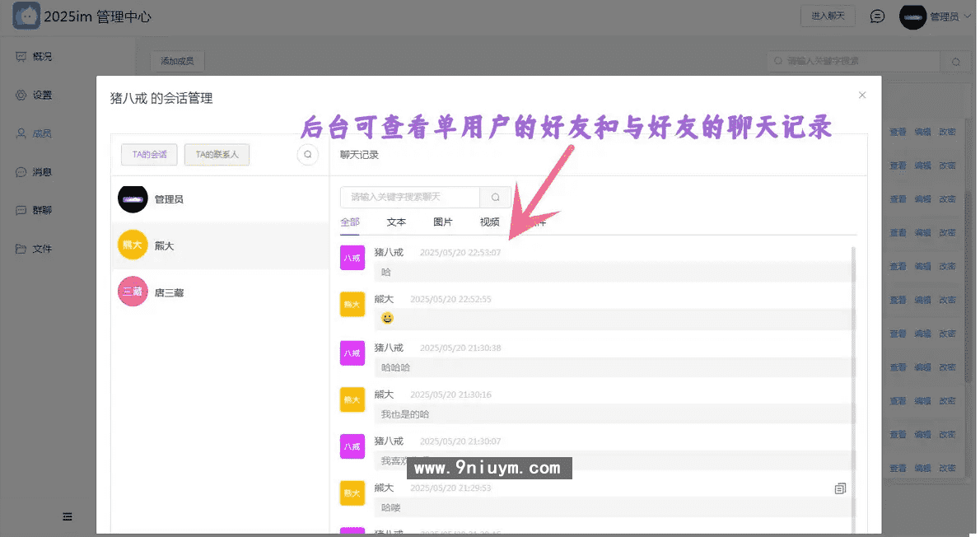
Task: Switch to the TA的联系人 tab
Action: click(217, 155)
